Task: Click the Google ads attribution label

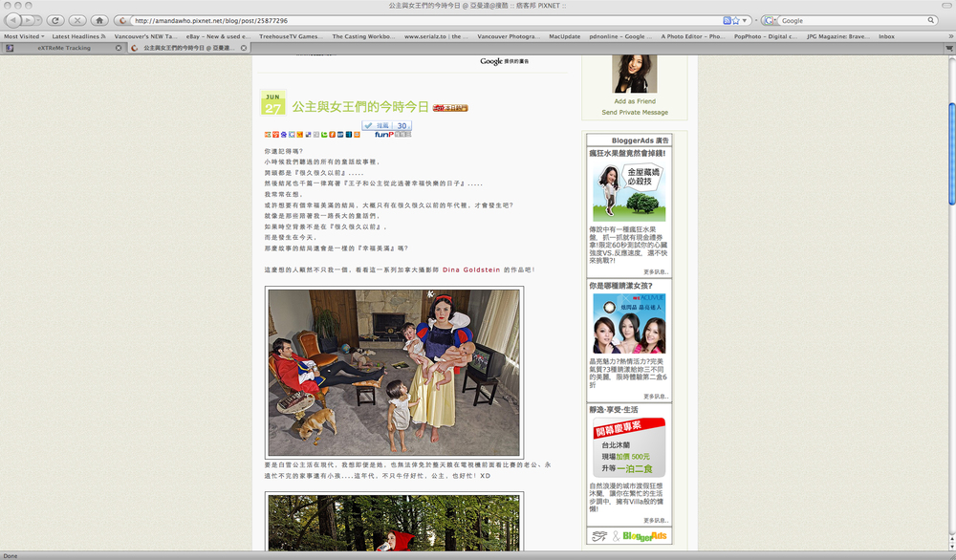Action: 504,61
